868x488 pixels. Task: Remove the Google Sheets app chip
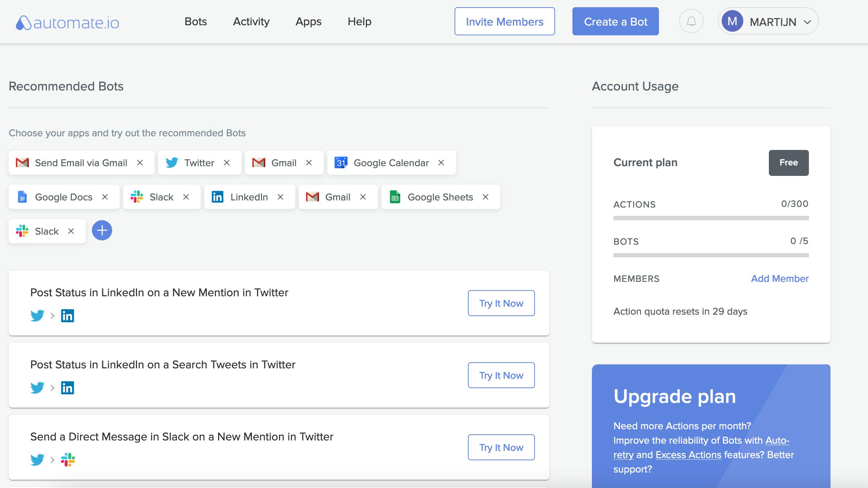pyautogui.click(x=486, y=197)
